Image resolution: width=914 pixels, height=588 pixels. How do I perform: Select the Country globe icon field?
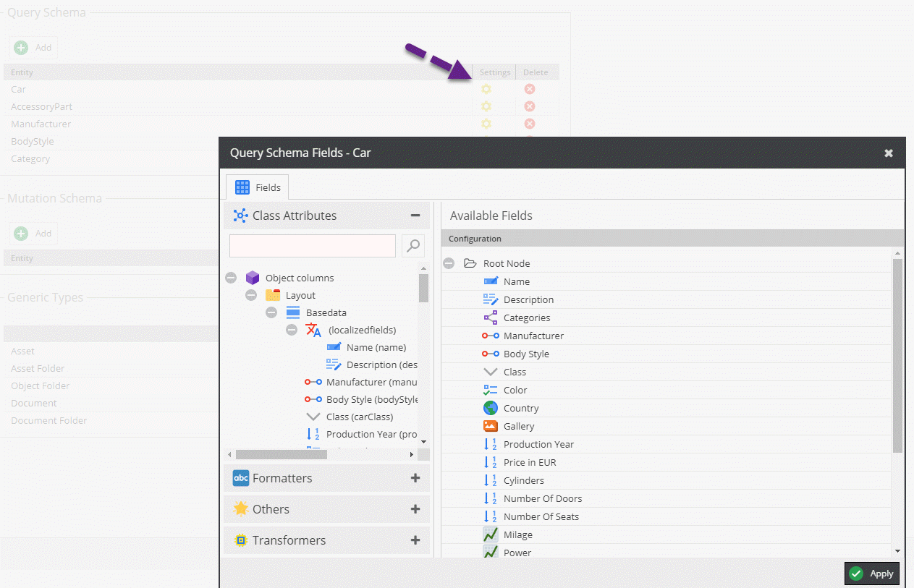[491, 408]
